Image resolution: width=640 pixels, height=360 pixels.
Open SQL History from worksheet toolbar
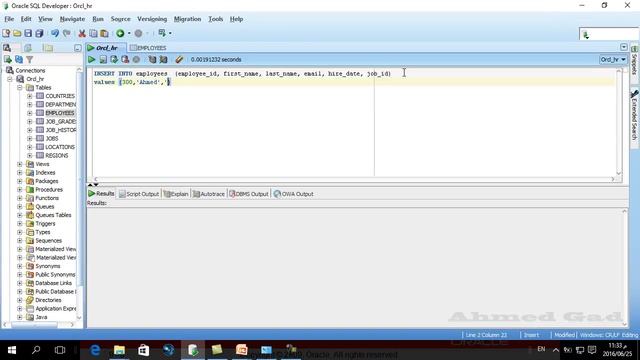pos(152,60)
